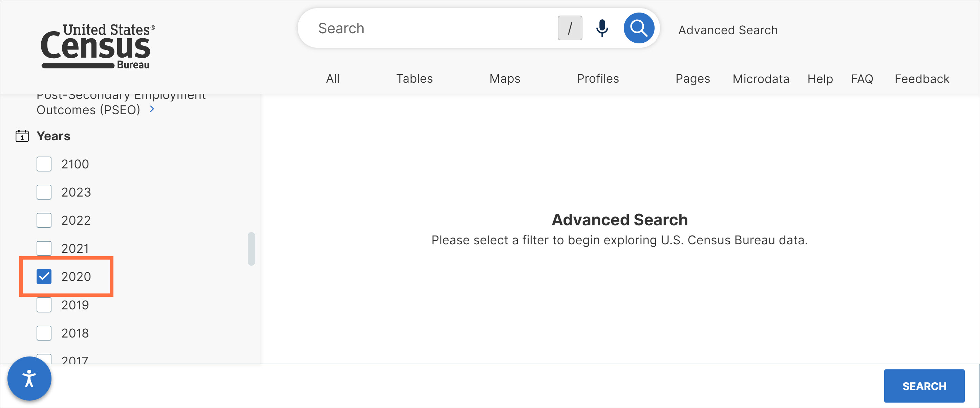The width and height of the screenshot is (980, 408).
Task: Click the Years calendar icon
Action: [22, 136]
